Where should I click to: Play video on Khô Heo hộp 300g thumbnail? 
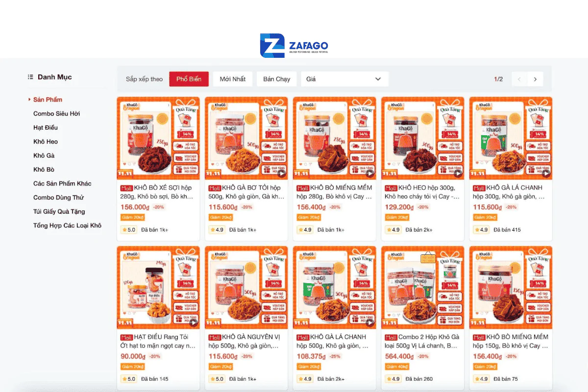point(458,173)
